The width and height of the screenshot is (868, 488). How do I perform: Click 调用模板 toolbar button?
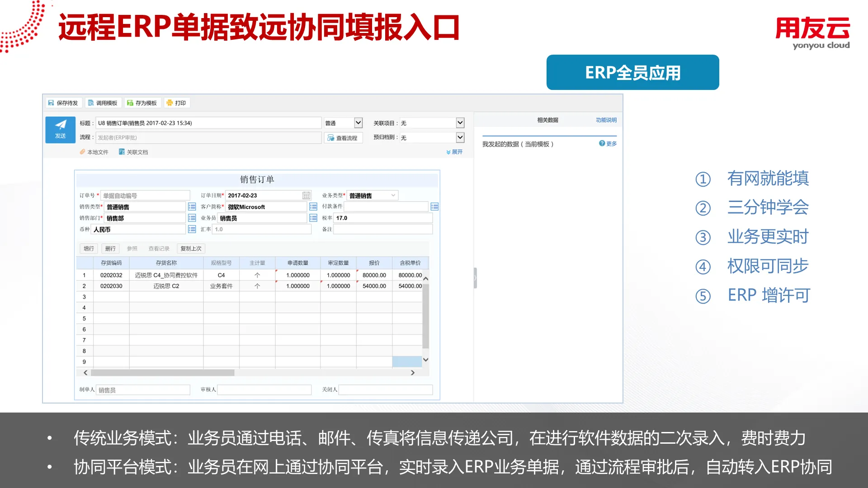[x=103, y=103]
